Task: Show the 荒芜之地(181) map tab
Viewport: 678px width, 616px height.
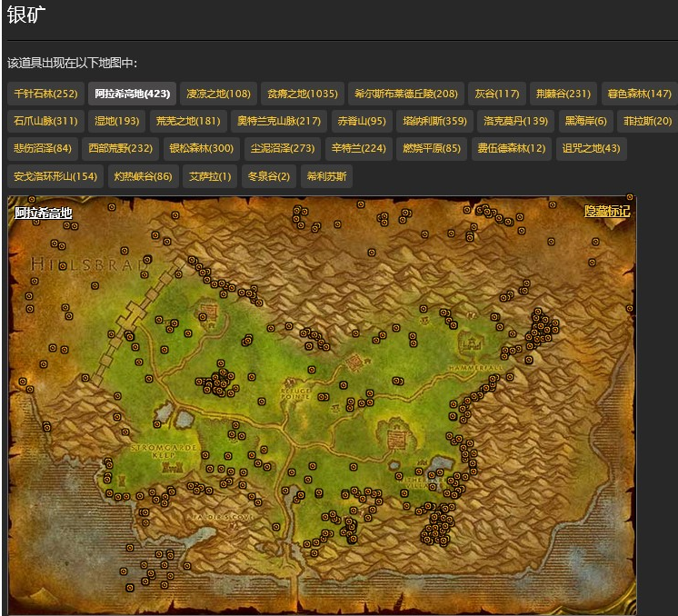Action: coord(188,121)
